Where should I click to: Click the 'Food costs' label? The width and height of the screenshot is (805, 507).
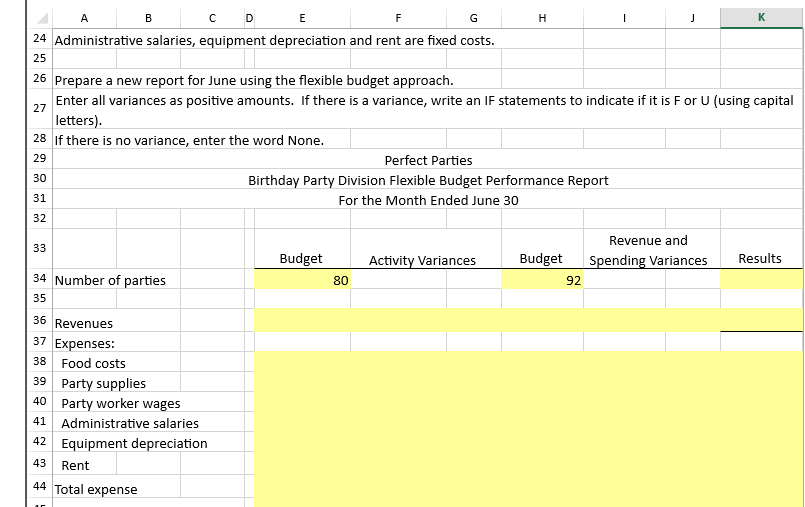(93, 363)
